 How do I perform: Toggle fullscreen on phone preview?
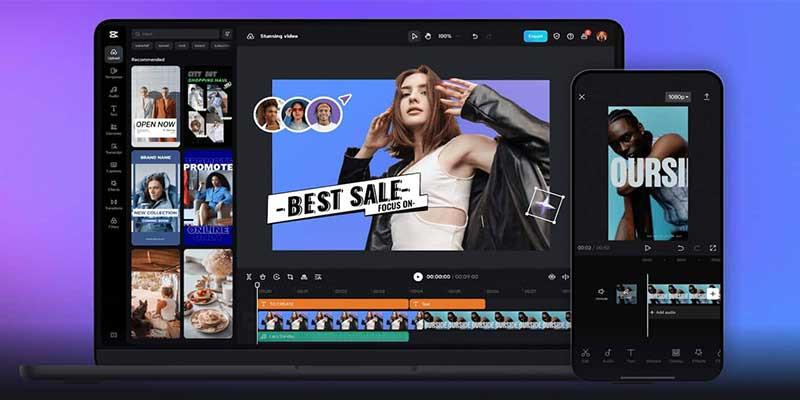coord(713,247)
